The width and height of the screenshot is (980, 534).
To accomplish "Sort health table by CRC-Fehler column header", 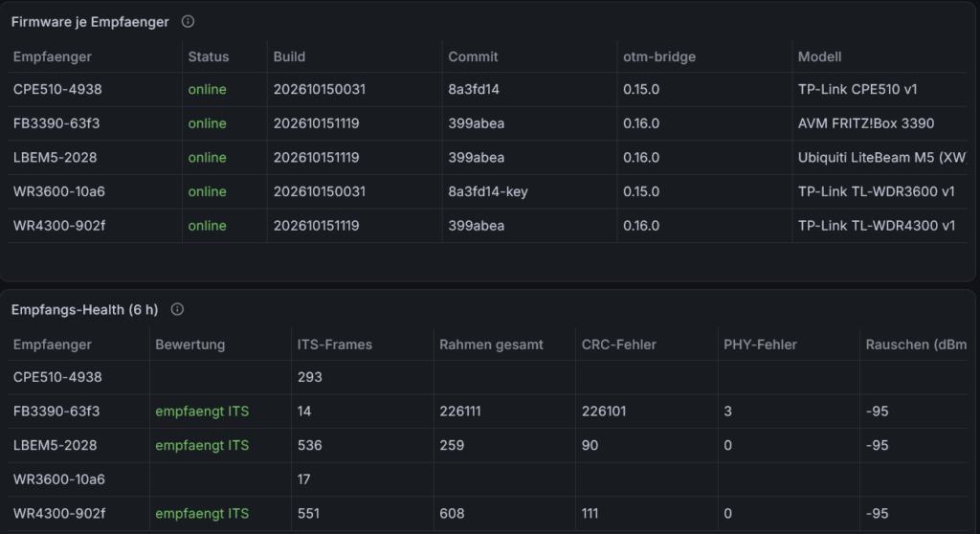I will pos(619,345).
